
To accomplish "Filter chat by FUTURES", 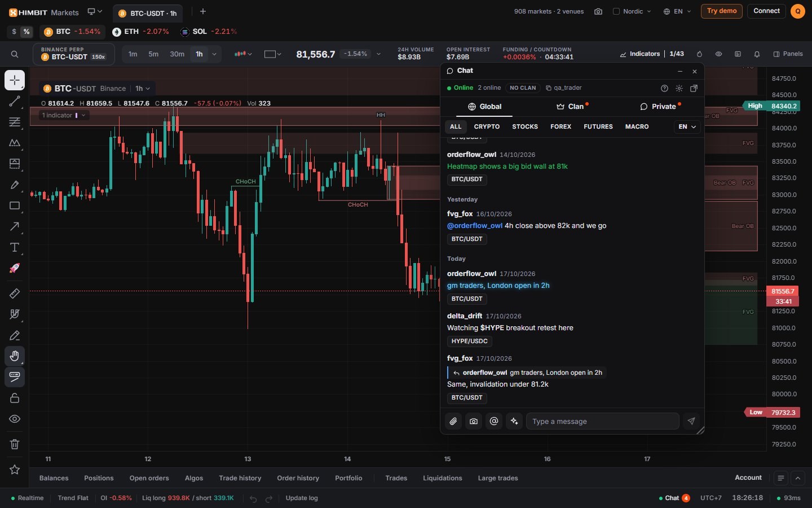I will pyautogui.click(x=598, y=127).
